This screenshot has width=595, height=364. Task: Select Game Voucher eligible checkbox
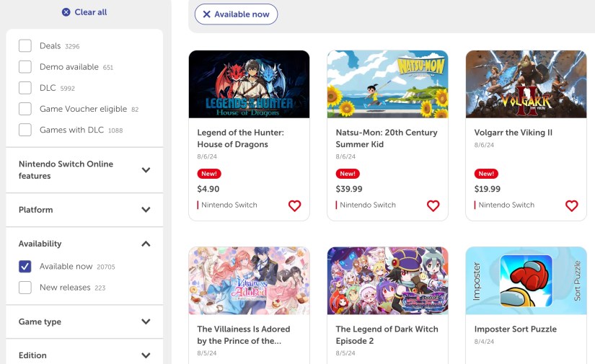coord(25,109)
